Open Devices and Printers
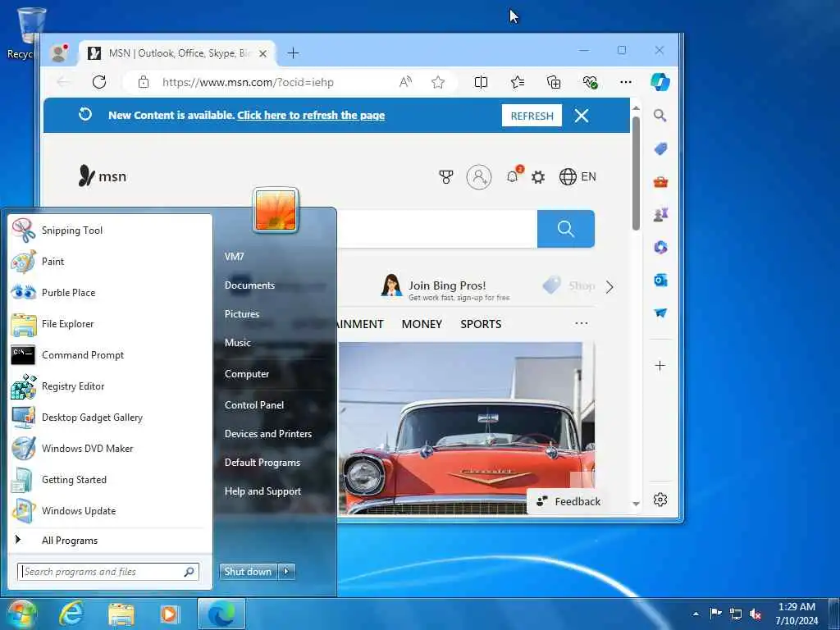The image size is (840, 630). tap(268, 434)
